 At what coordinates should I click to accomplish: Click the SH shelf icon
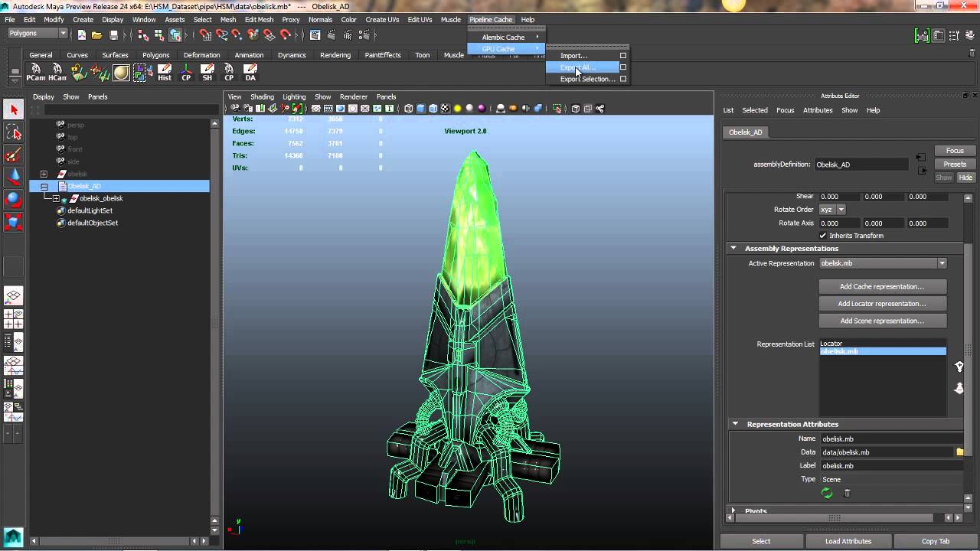[x=207, y=73]
